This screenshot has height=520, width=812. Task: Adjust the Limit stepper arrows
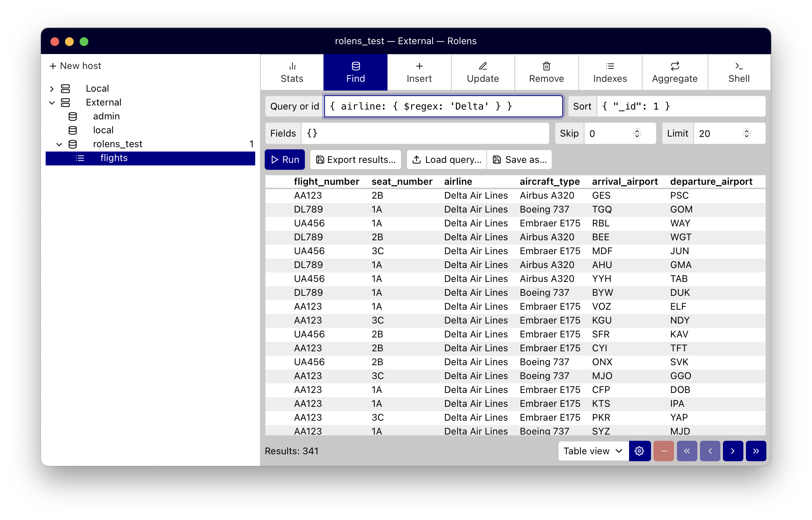coord(747,133)
